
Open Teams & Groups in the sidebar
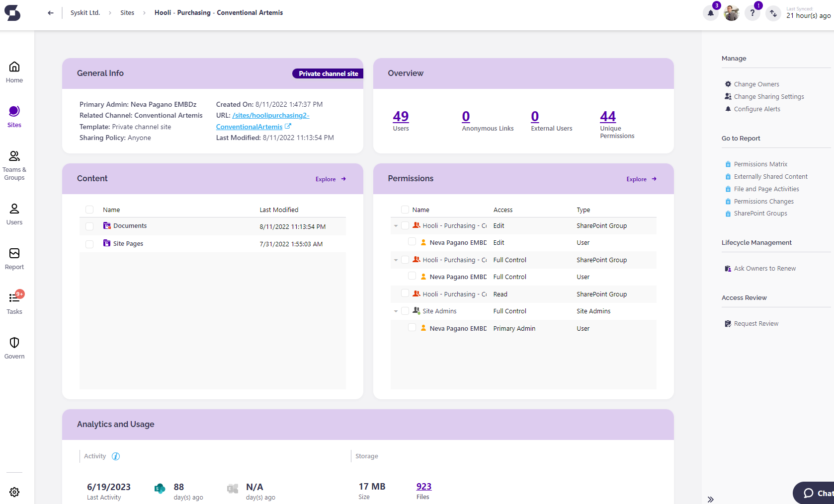click(14, 165)
